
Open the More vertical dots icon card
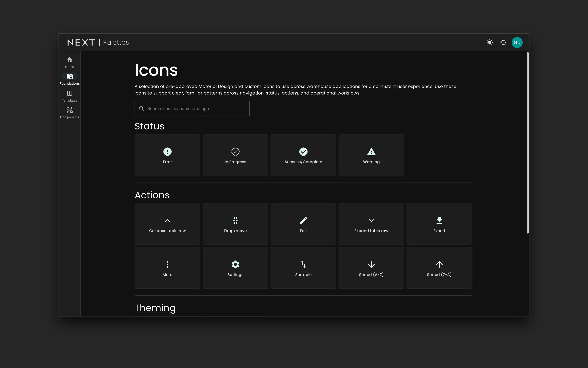(x=167, y=268)
